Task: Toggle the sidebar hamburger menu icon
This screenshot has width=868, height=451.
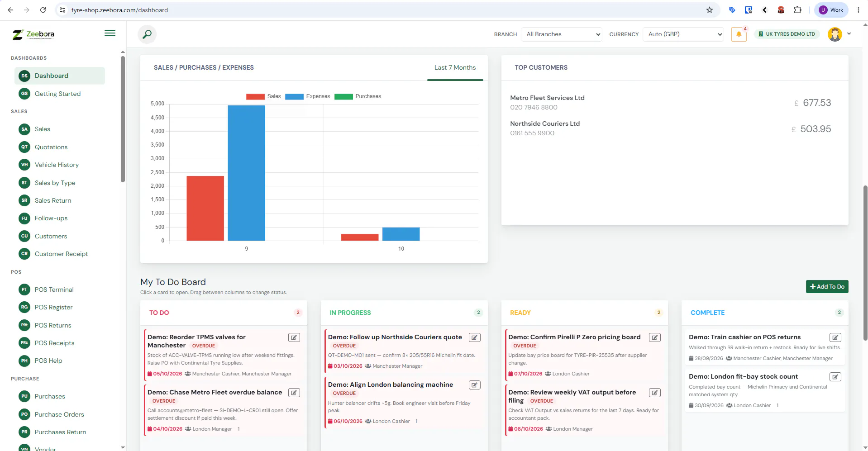Action: (x=110, y=33)
